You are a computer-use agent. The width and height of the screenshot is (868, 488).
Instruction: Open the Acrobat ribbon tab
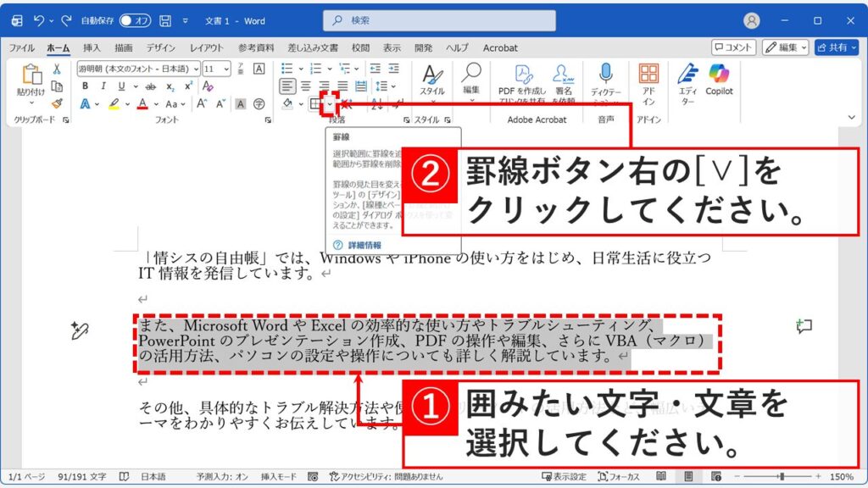(499, 48)
